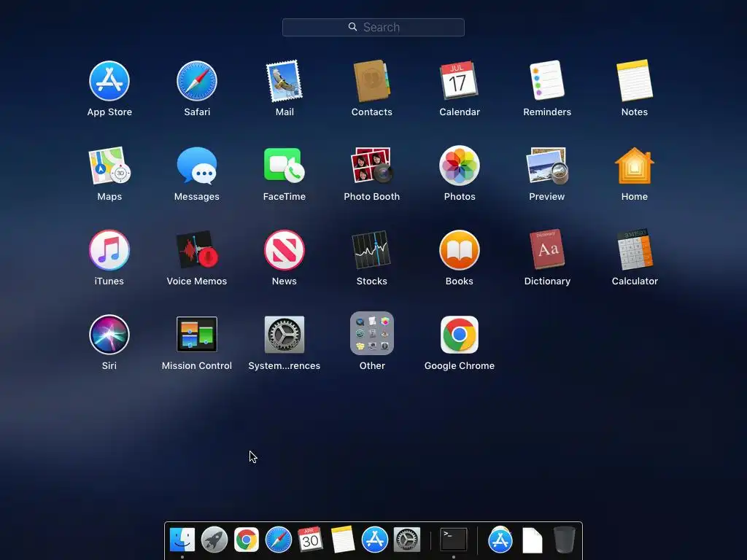Open the Contacts app
Image resolution: width=747 pixels, height=560 pixels.
pyautogui.click(x=371, y=81)
